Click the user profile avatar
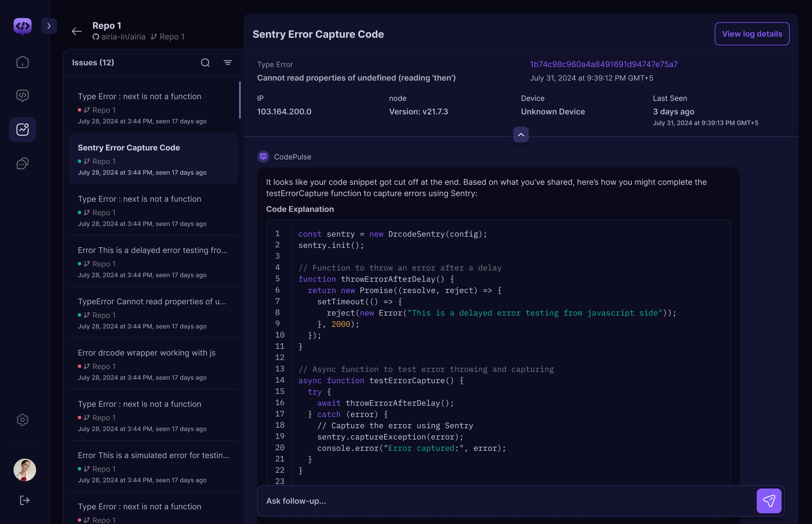 point(25,470)
